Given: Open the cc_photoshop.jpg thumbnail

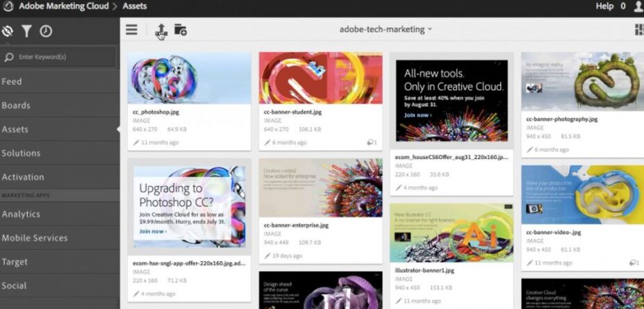Looking at the screenshot, I should click(189, 78).
